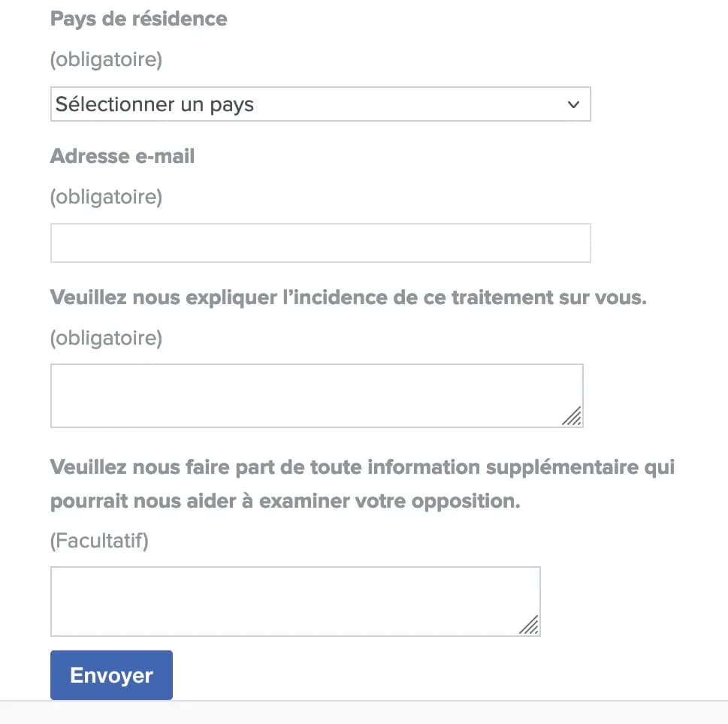Click the 'Pays de résidence' label
The image size is (728, 724).
click(138, 19)
